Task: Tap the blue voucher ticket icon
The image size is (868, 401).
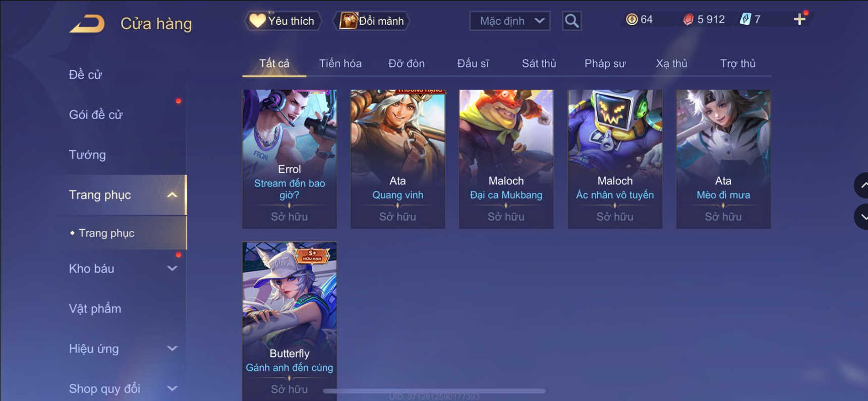Action: click(x=745, y=20)
